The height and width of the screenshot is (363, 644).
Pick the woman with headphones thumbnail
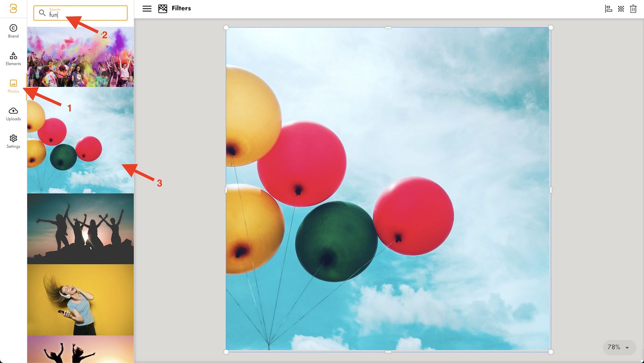[80, 299]
